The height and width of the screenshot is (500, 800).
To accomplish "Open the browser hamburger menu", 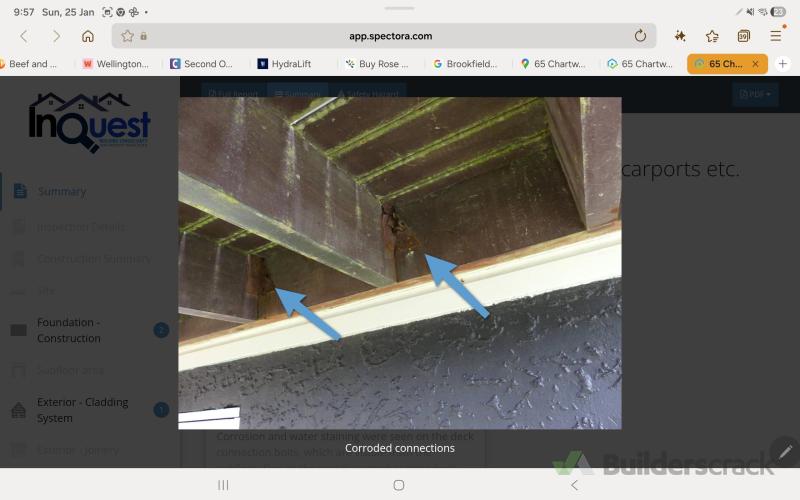I will (776, 36).
